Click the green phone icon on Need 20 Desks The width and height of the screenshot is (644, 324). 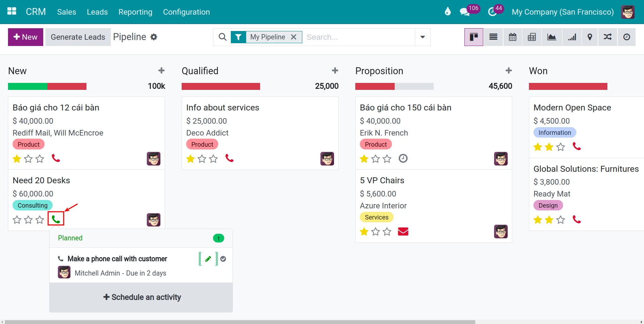tap(56, 219)
